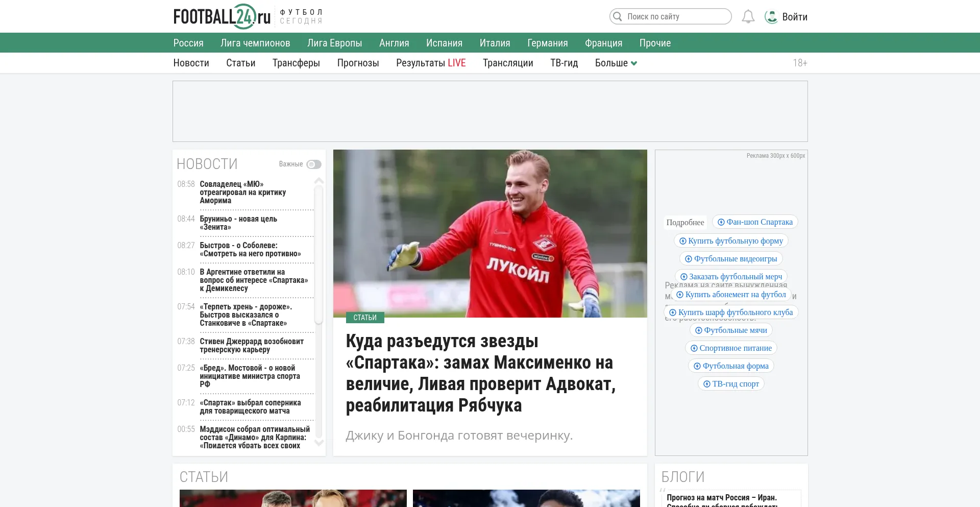Open the Спортивное питание link
The height and width of the screenshot is (507, 980).
pyautogui.click(x=735, y=348)
